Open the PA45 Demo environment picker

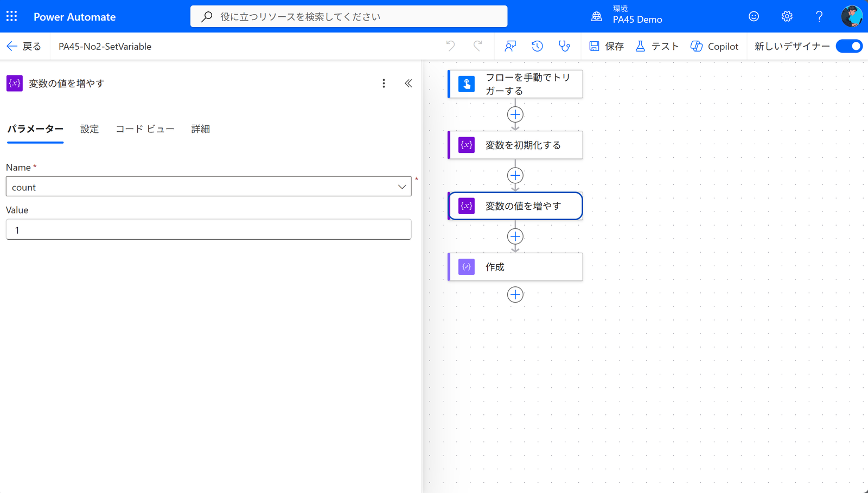pos(627,15)
